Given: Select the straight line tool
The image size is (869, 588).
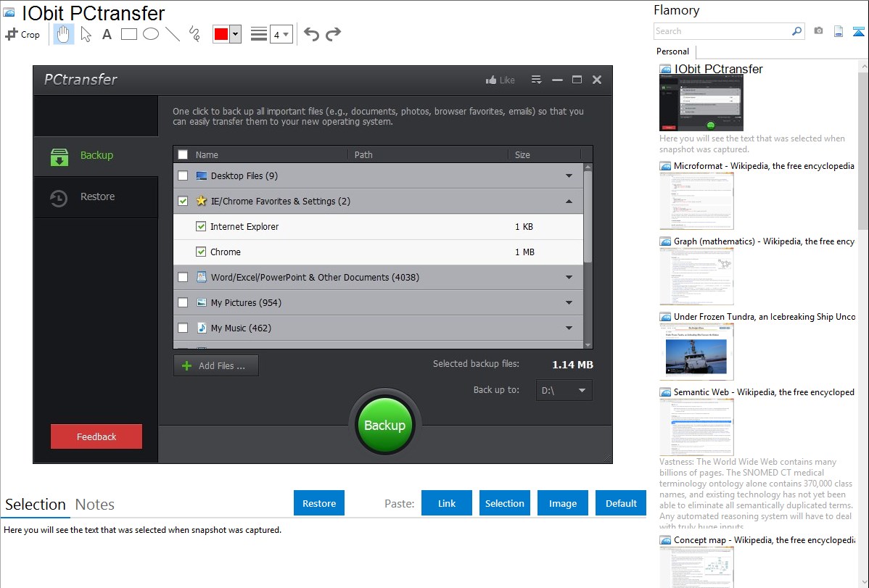Looking at the screenshot, I should [173, 34].
